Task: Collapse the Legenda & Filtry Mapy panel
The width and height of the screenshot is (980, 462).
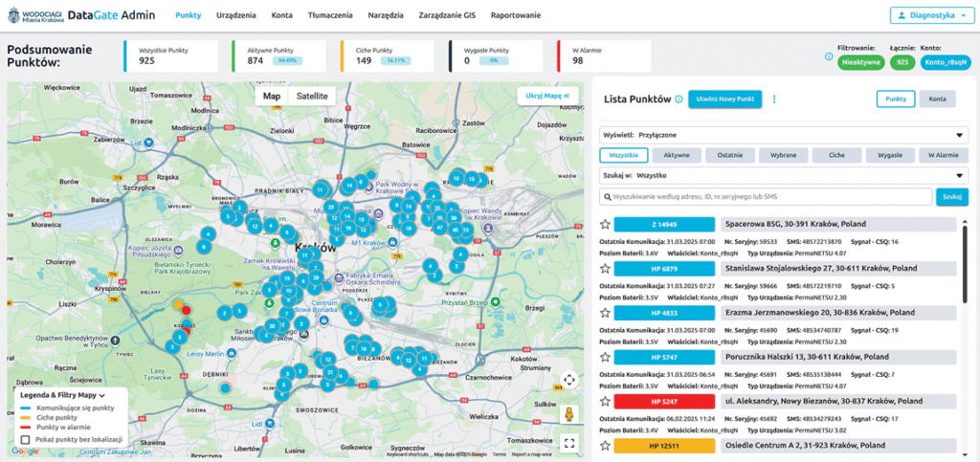Action: coord(101,394)
